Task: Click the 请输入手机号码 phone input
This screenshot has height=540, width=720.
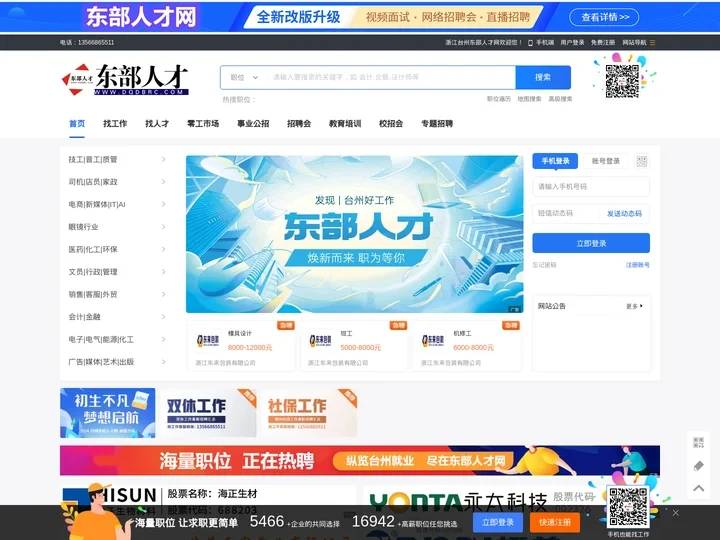Action: coord(591,187)
